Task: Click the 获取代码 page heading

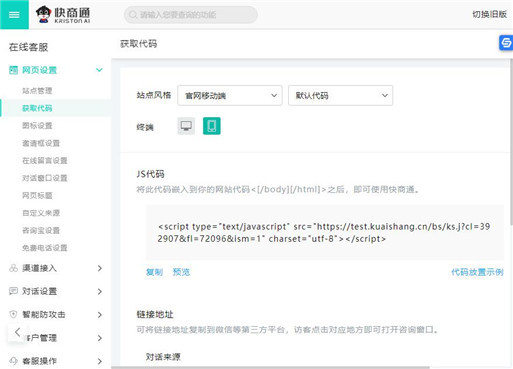Action: (138, 44)
